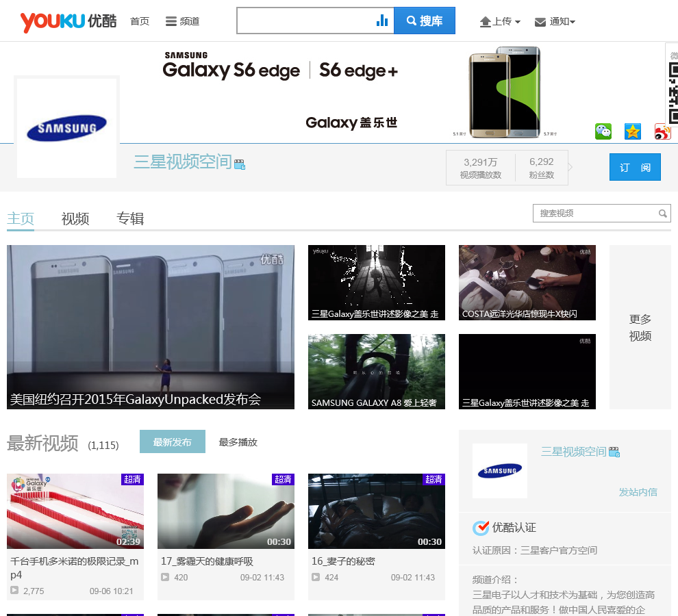Click the Samsung channel avatar logo
Image resolution: width=678 pixels, height=616 pixels.
[66, 127]
